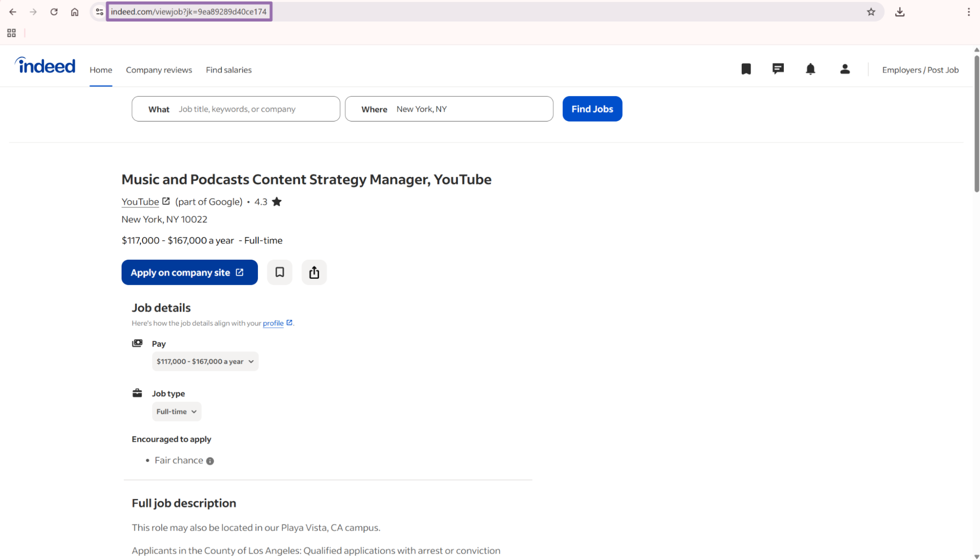Viewport: 980px width, 560px height.
Task: Open the YouTube company link
Action: [140, 202]
